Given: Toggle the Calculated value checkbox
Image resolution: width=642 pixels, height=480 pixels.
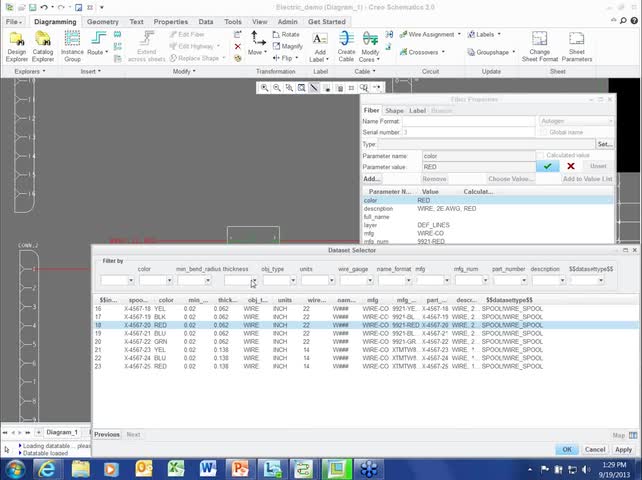Looking at the screenshot, I should tap(541, 155).
